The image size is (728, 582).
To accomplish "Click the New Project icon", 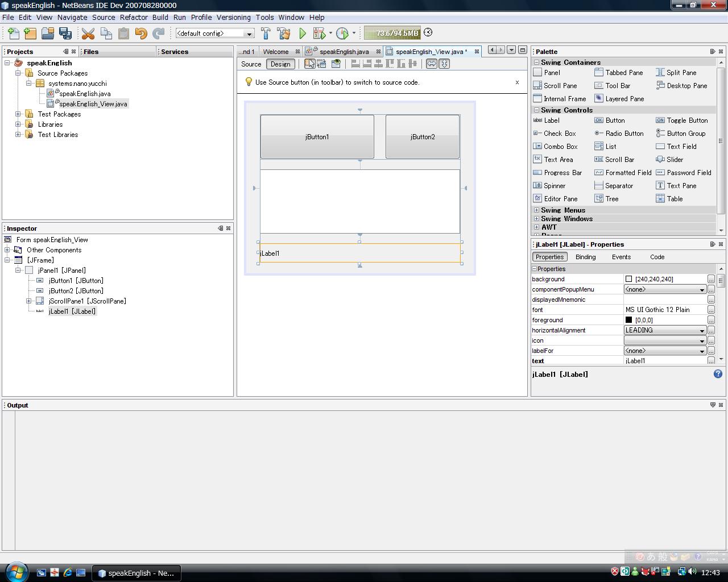I will point(30,34).
